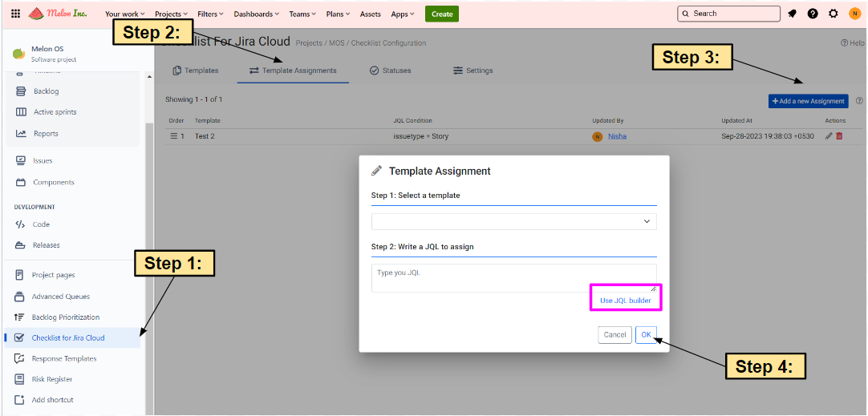Click the user avatar in top bar
The width and height of the screenshot is (868, 416).
click(854, 14)
